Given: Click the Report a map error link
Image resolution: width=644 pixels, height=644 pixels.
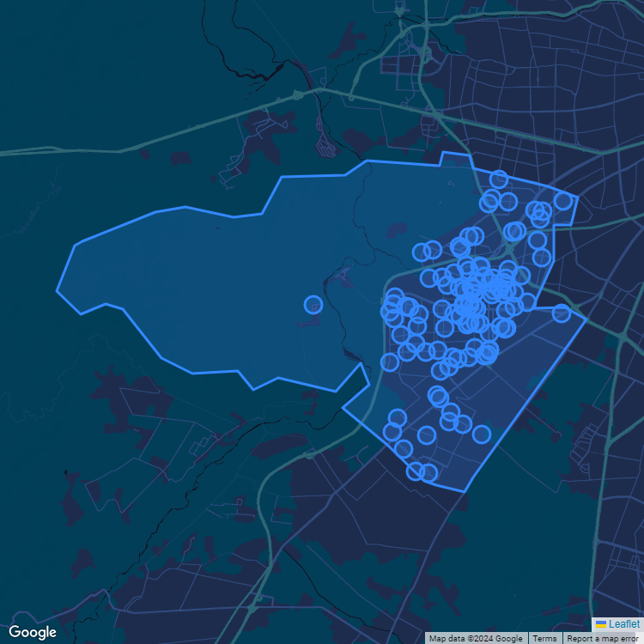Looking at the screenshot, I should click(x=602, y=639).
